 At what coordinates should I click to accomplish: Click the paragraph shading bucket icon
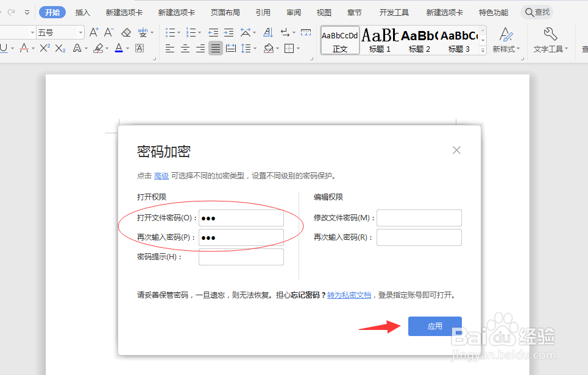[269, 48]
